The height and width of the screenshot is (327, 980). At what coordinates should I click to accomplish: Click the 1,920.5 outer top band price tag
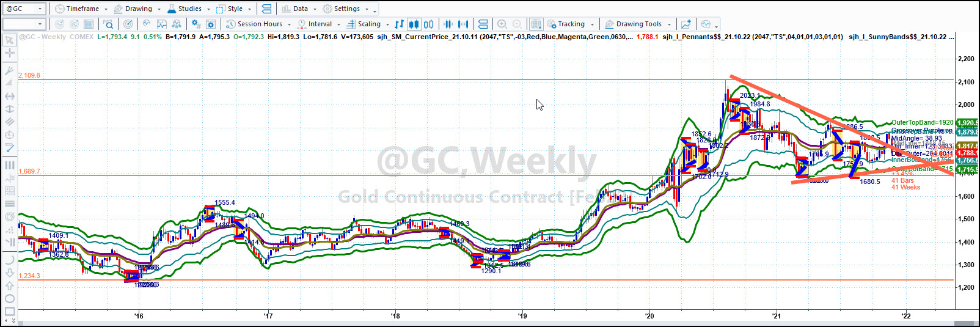pos(967,123)
